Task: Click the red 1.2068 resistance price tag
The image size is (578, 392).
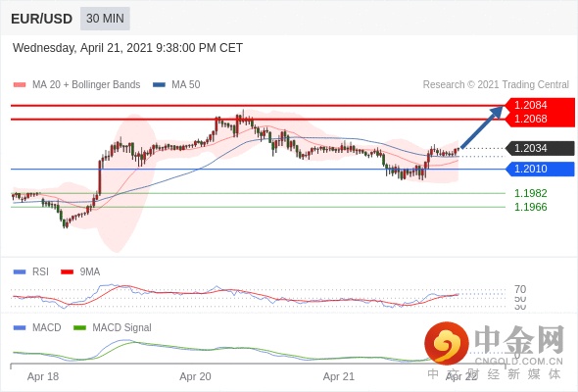Action: pos(540,120)
